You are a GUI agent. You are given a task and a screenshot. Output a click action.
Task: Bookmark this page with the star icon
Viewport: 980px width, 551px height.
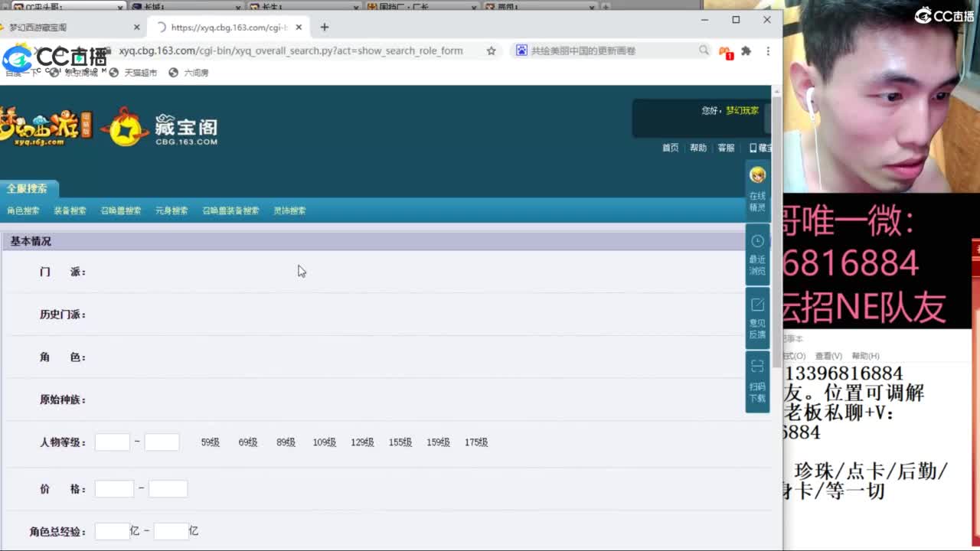[491, 51]
